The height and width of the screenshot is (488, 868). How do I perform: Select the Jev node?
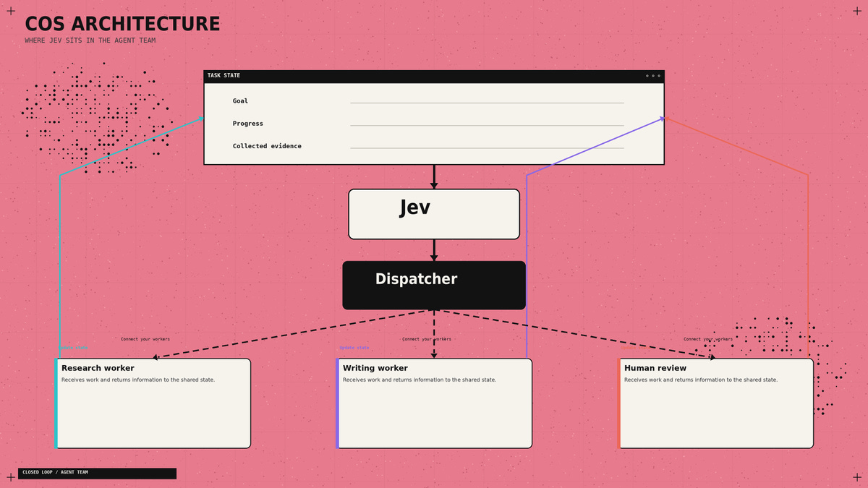click(x=434, y=214)
